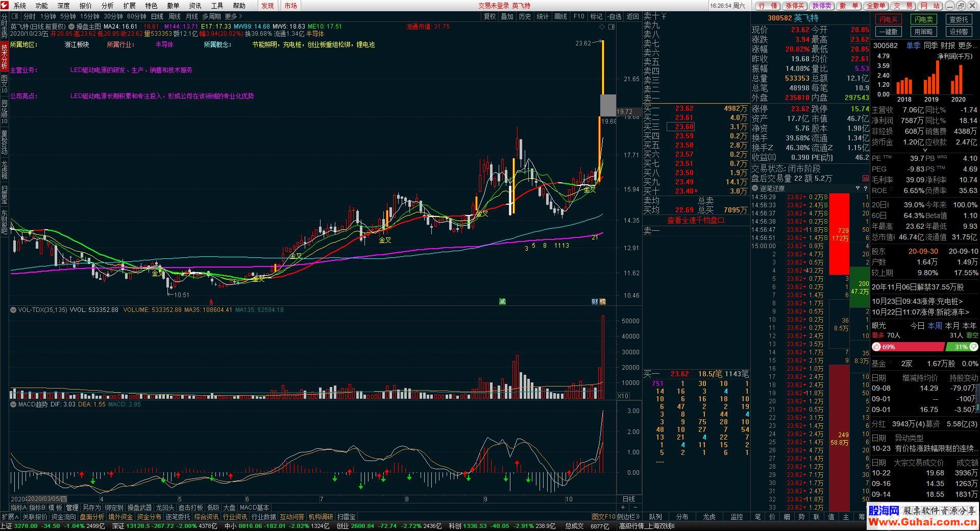
Task: Click 查看全速千档盘口 link
Action: tap(696, 221)
